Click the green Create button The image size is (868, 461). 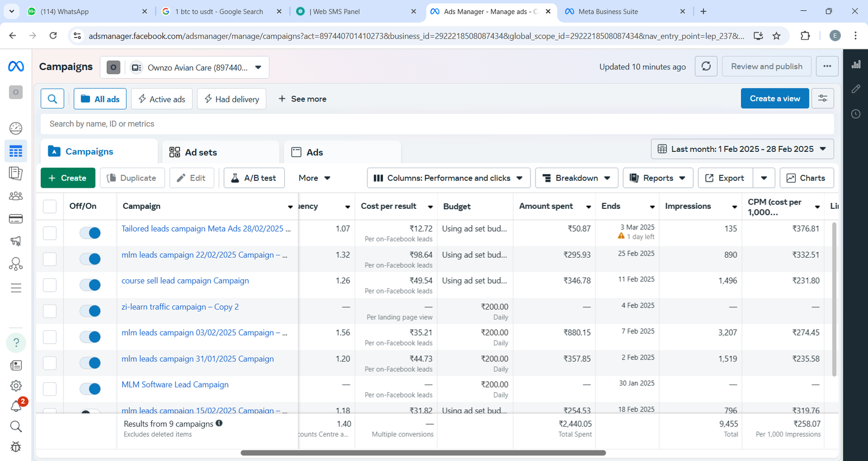click(68, 178)
